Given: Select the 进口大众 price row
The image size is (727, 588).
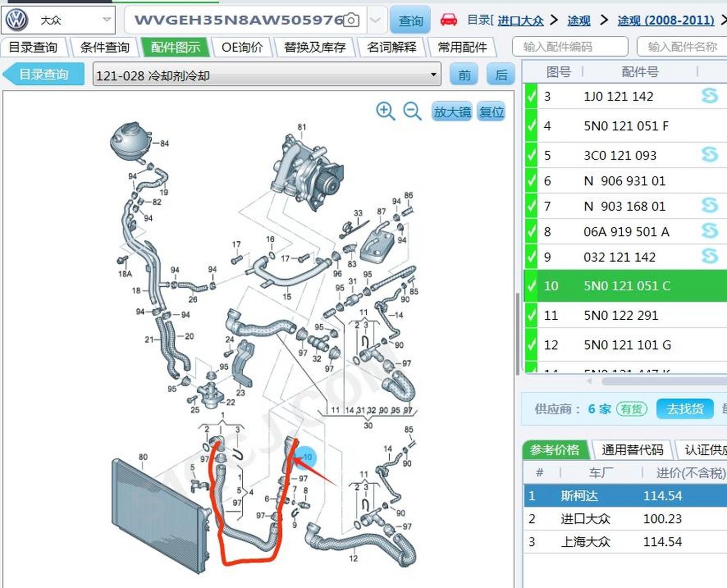Looking at the screenshot, I should [x=625, y=519].
